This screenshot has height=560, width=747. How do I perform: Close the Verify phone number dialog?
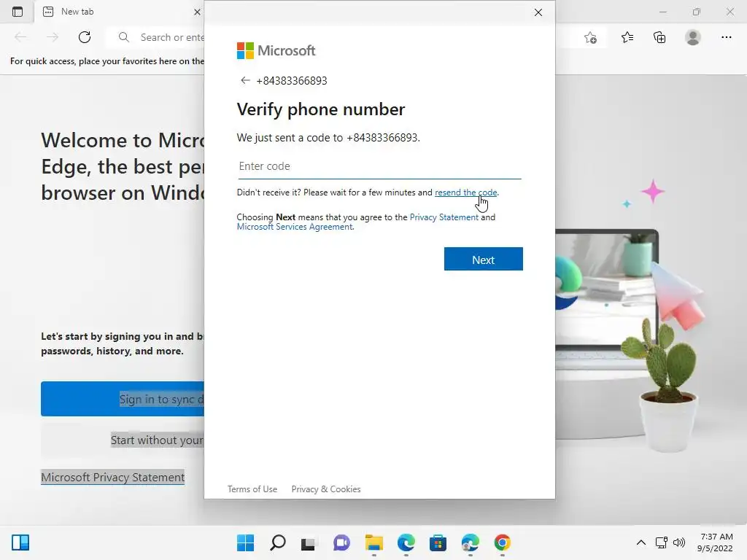[538, 12]
